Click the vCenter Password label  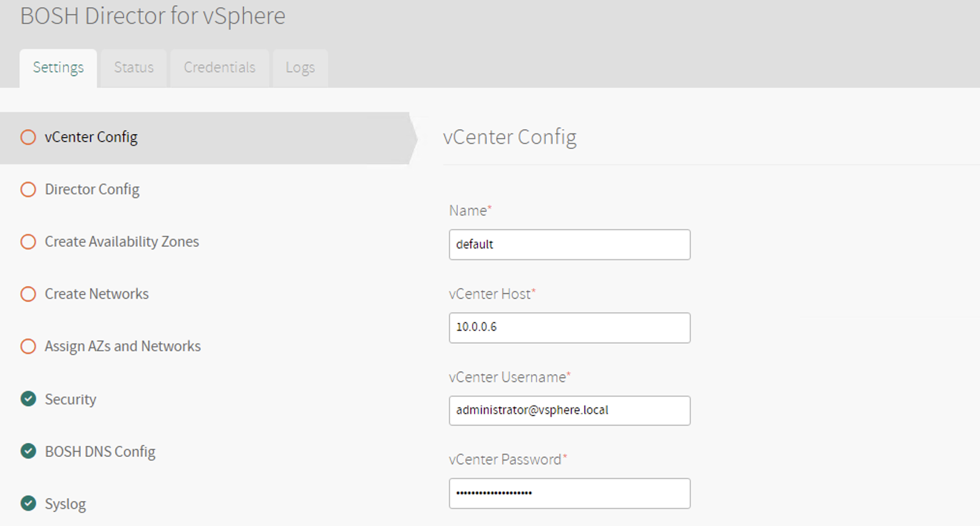click(508, 460)
